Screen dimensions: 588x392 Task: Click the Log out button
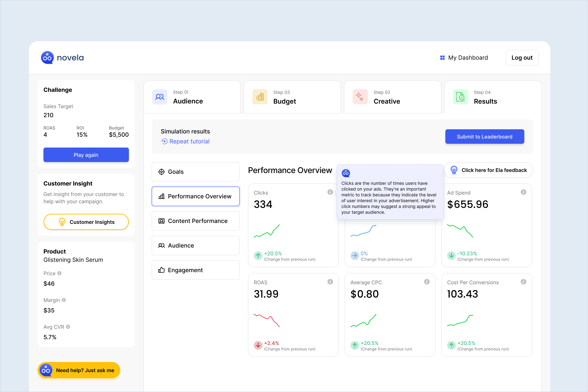tap(522, 58)
